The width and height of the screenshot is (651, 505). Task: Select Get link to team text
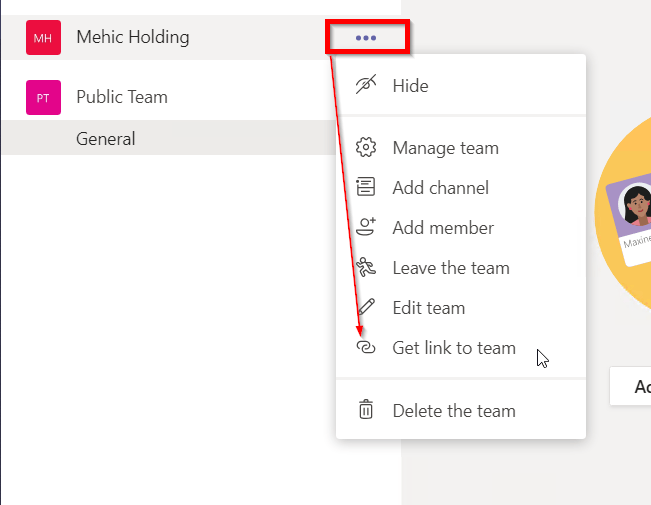(454, 348)
